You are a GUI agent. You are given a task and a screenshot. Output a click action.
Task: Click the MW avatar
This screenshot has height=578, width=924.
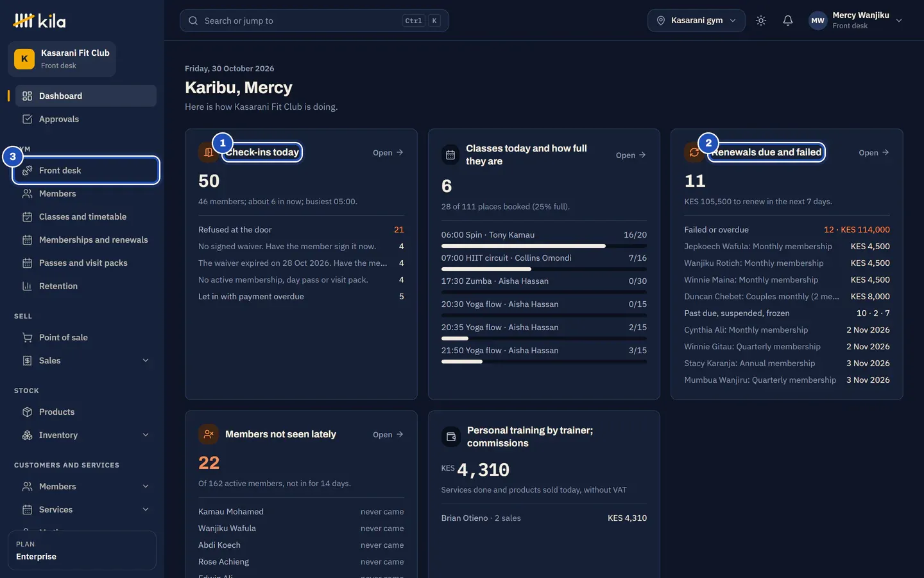coord(817,21)
